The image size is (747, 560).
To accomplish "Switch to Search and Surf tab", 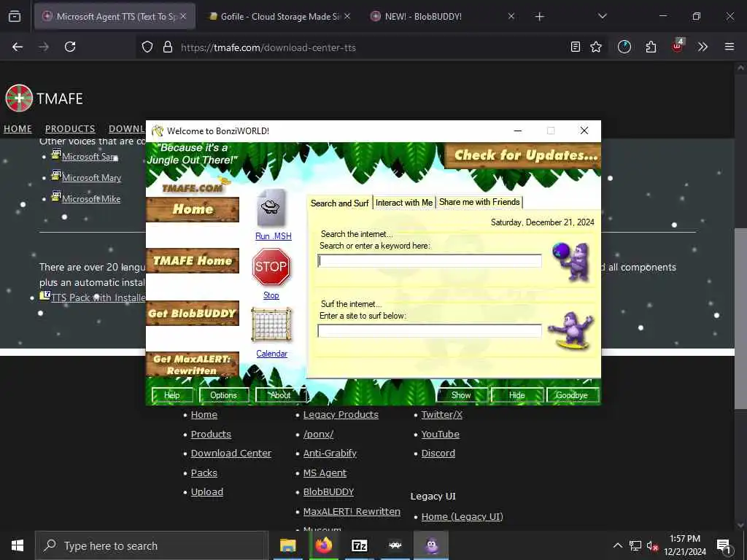I will [339, 203].
